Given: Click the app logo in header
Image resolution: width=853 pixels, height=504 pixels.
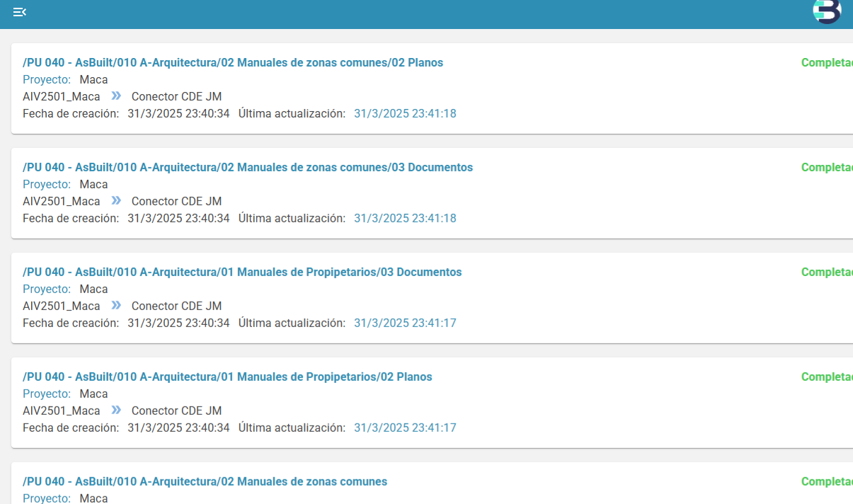Looking at the screenshot, I should (x=826, y=11).
